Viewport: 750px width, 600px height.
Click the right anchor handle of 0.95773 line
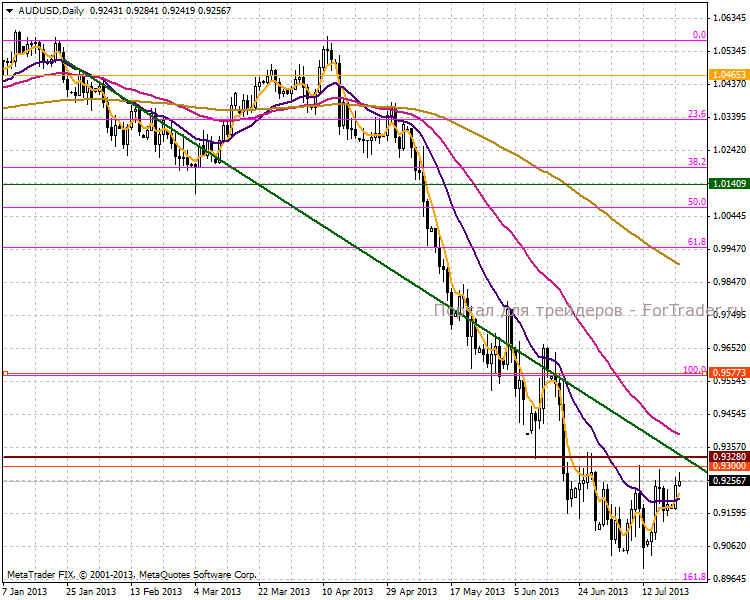[705, 373]
